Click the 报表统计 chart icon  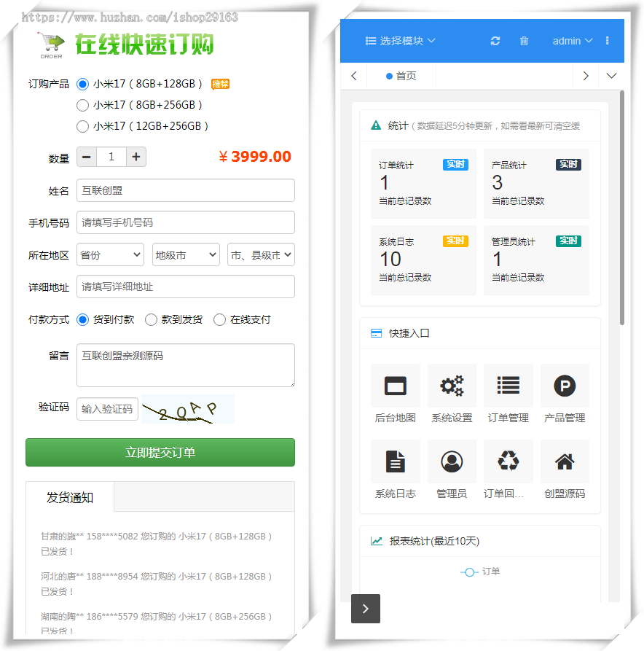click(x=377, y=541)
